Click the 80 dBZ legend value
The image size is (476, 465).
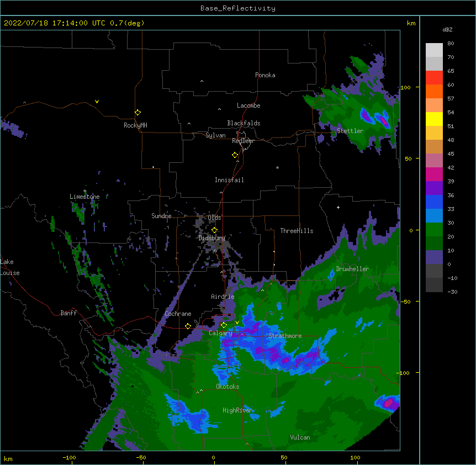pyautogui.click(x=451, y=44)
